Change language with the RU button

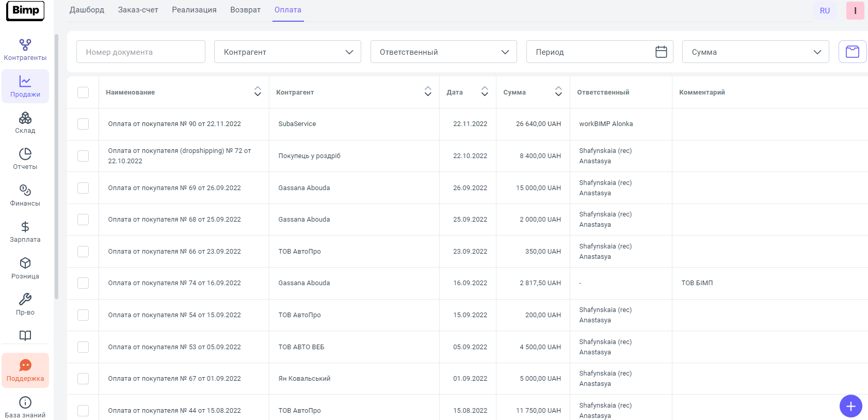pos(825,11)
